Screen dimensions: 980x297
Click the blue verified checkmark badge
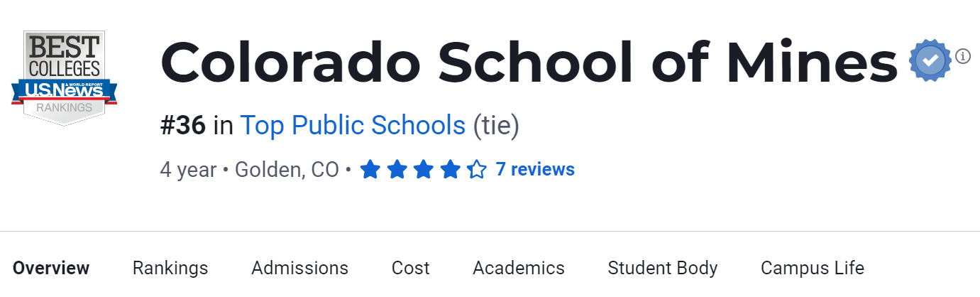[930, 61]
